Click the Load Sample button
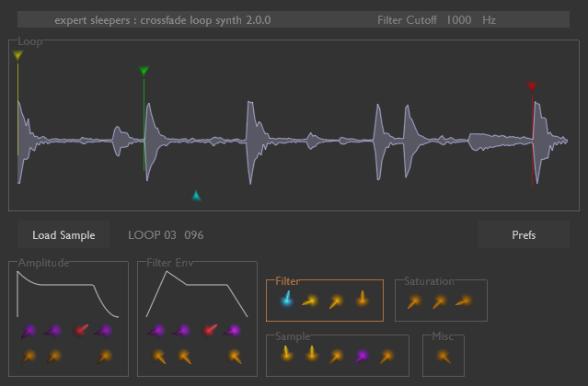The height and width of the screenshot is (386, 588). click(x=63, y=234)
